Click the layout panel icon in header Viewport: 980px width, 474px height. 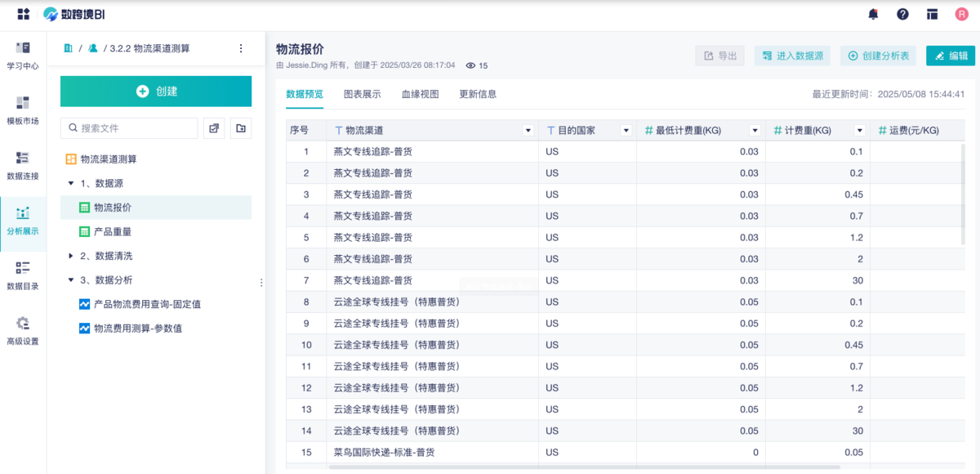(x=932, y=14)
